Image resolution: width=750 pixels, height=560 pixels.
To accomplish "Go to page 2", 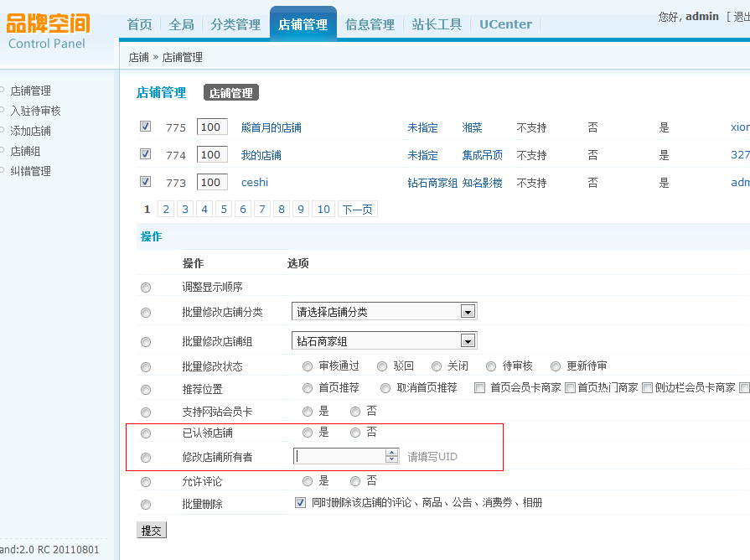I will (x=166, y=209).
